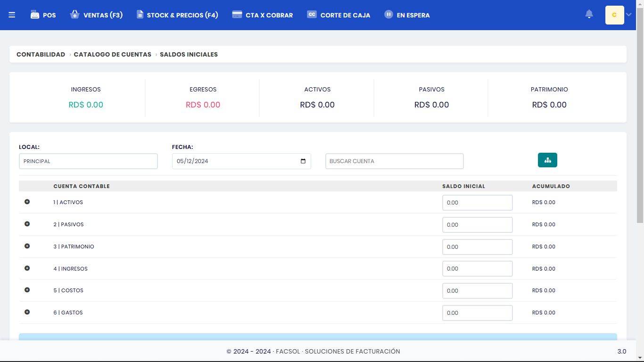Image resolution: width=644 pixels, height=362 pixels.
Task: Open Ventas (F3) in the top bar
Action: tap(96, 15)
